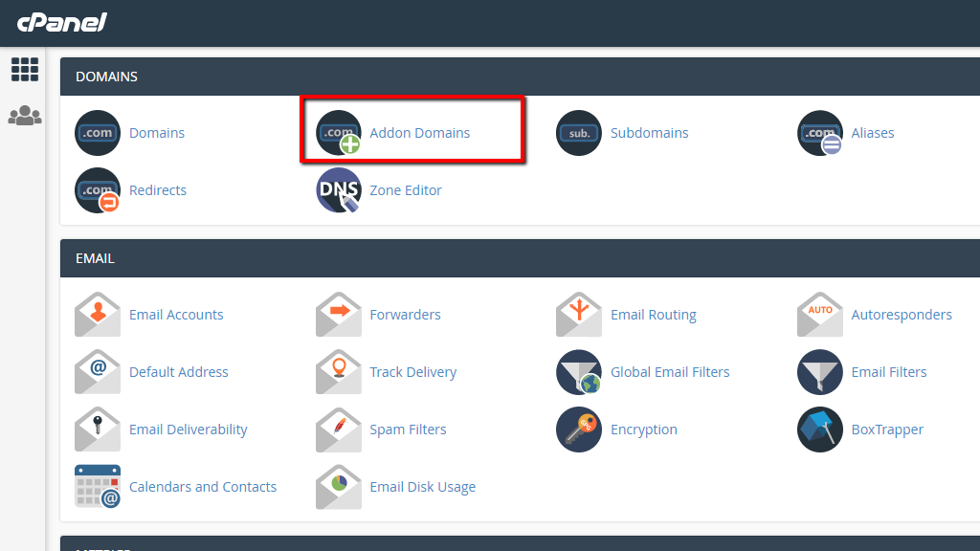Click the Redirects icon

[98, 190]
